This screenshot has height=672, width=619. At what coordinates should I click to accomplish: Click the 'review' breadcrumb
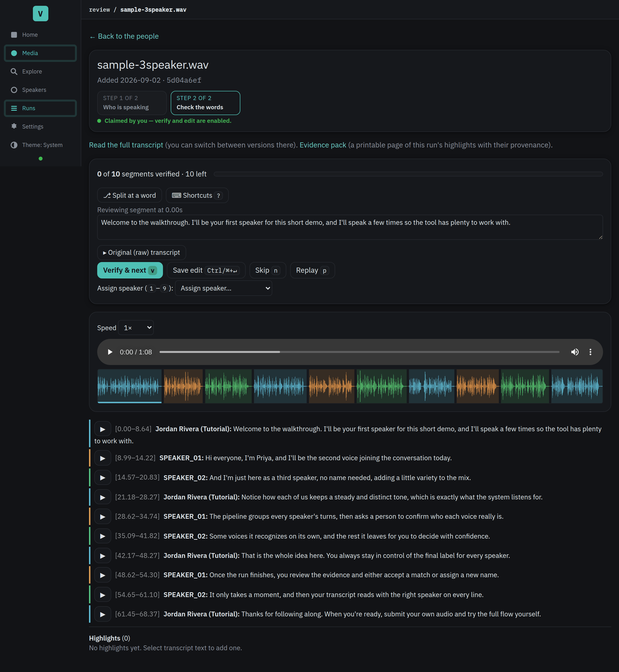[x=99, y=10]
